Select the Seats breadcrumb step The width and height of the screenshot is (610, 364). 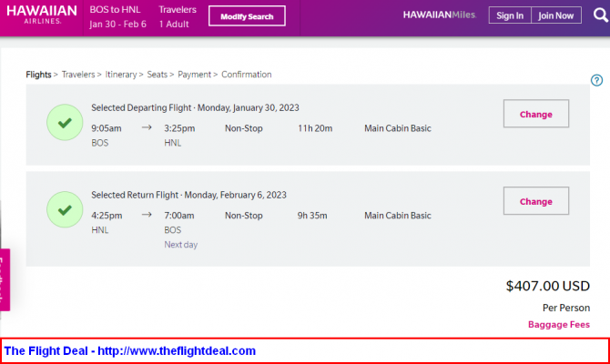click(158, 75)
